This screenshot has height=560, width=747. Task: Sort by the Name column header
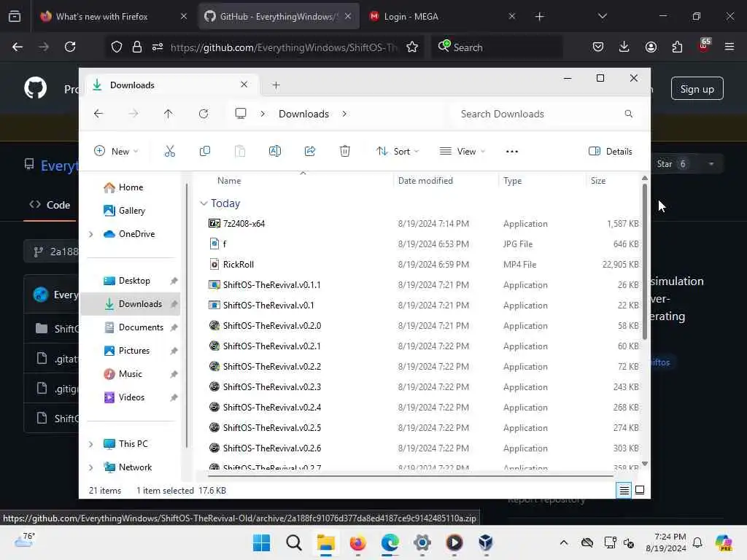point(229,181)
